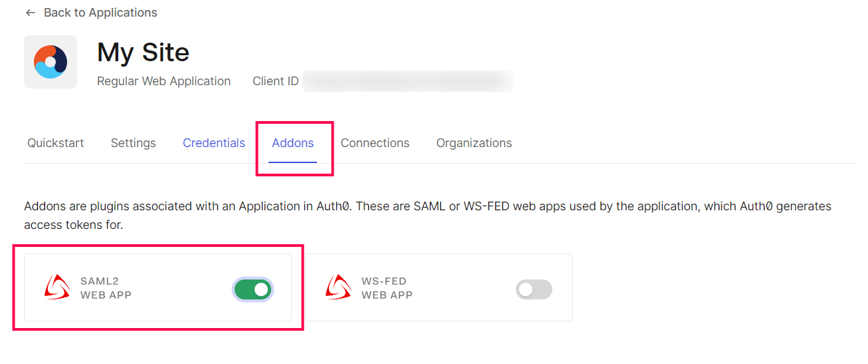
Task: Click the My Site application title
Action: pos(143,53)
